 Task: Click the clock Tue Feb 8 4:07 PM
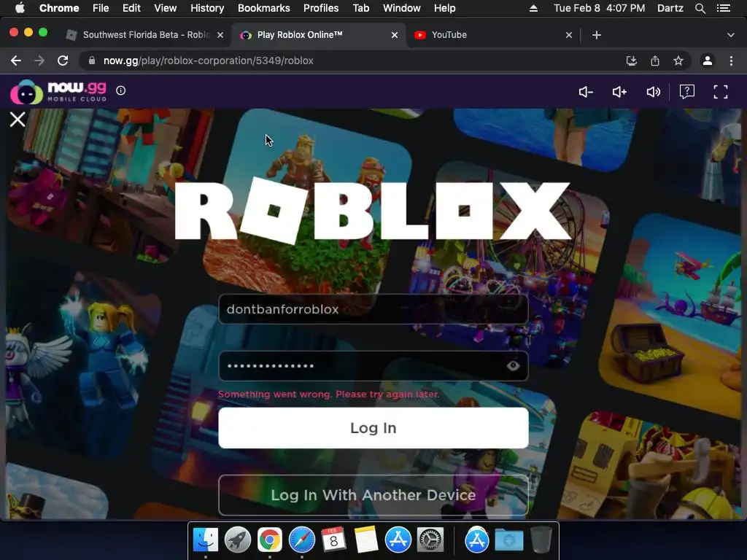coord(600,8)
